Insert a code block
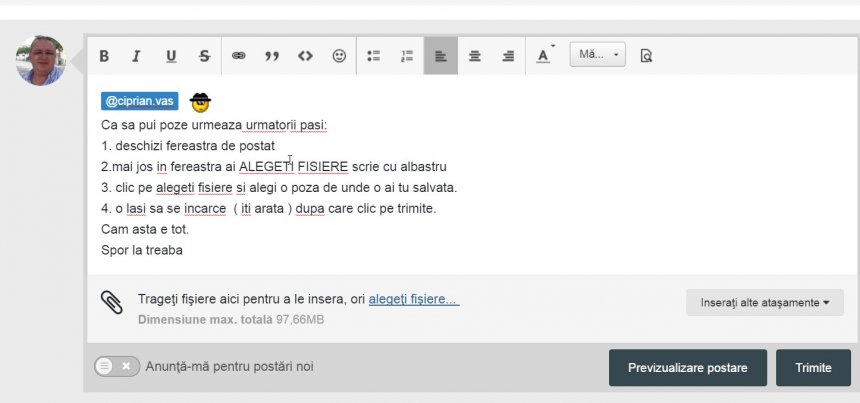860x403 pixels. [x=305, y=56]
